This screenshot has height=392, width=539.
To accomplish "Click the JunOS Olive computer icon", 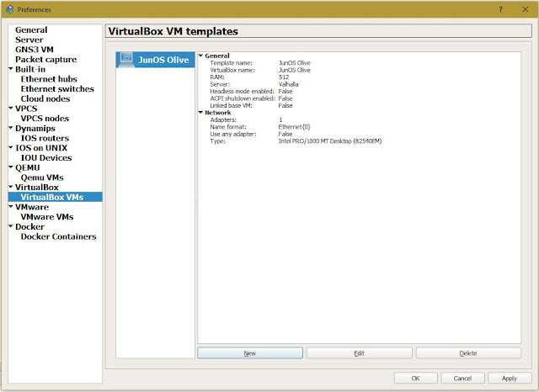I will [x=126, y=59].
